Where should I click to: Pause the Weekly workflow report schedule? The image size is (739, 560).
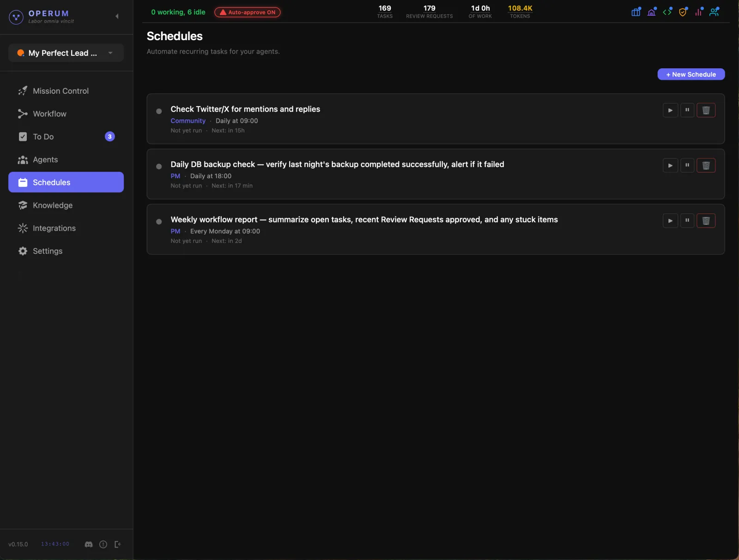pyautogui.click(x=687, y=221)
